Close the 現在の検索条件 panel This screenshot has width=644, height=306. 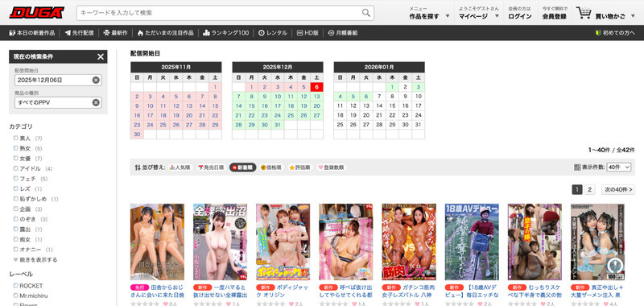tap(101, 56)
